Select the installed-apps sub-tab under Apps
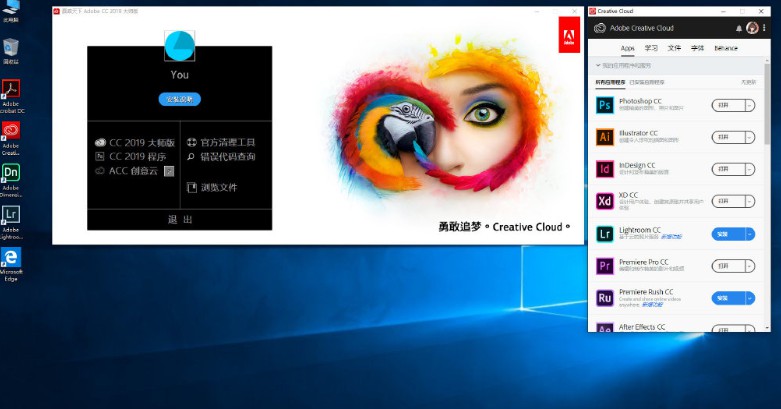Image resolution: width=781 pixels, height=409 pixels. pos(647,82)
